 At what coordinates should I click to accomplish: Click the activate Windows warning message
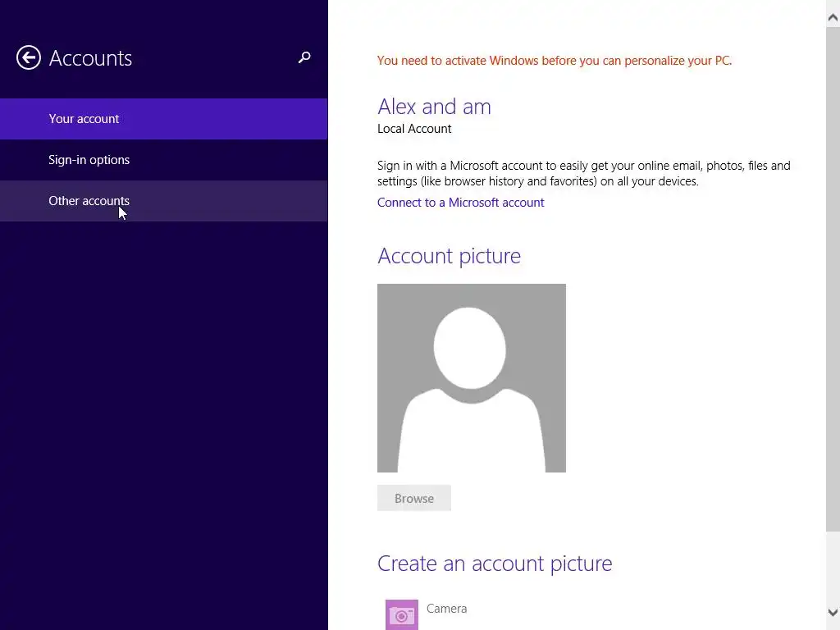tap(555, 61)
